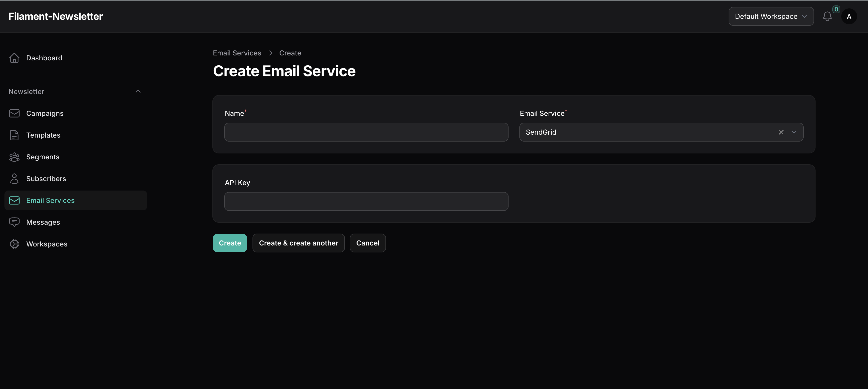This screenshot has height=389, width=868.
Task: Open the user avatar menu A
Action: (849, 16)
